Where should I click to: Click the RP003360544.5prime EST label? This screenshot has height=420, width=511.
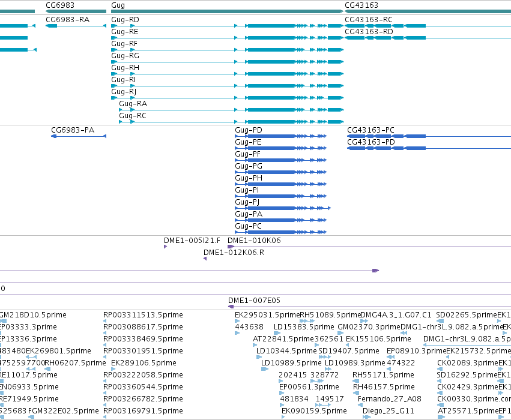coord(143,387)
